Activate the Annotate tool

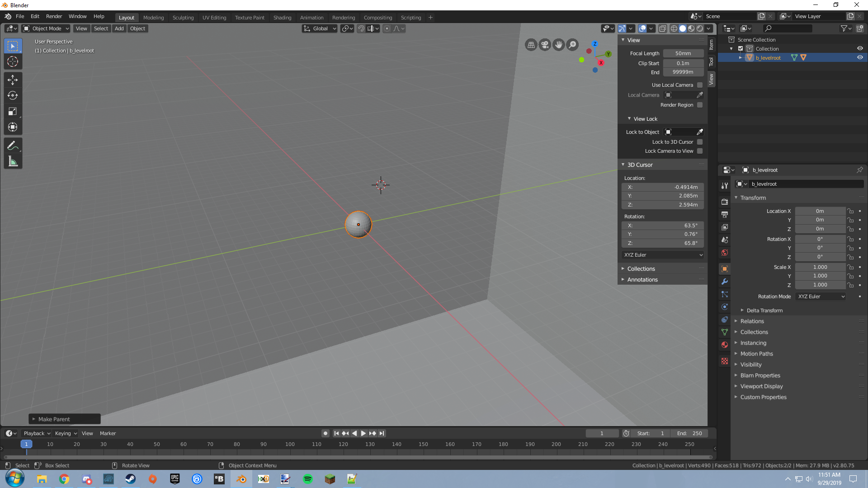click(13, 145)
